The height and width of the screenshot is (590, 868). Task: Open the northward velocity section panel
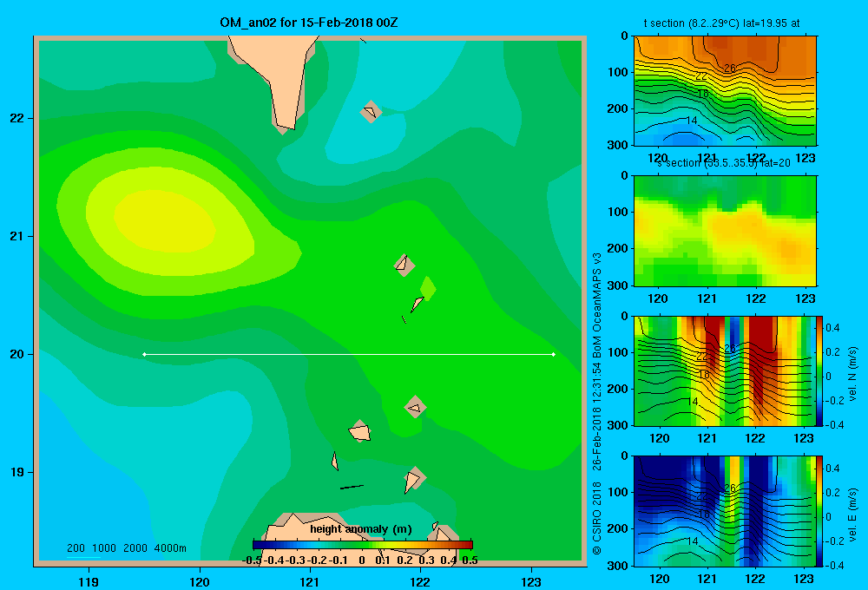click(725, 370)
